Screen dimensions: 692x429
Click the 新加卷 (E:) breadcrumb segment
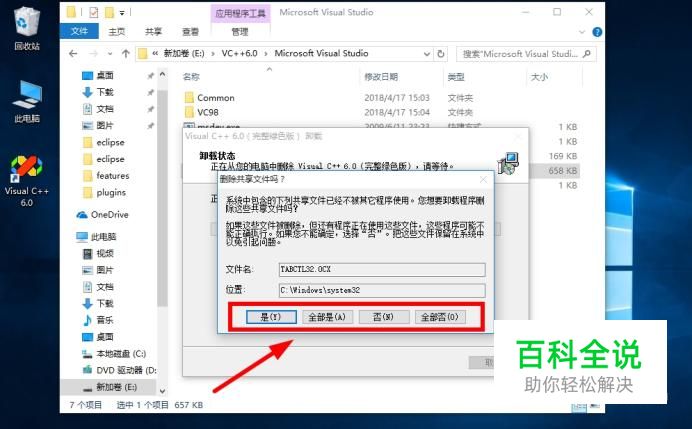[x=184, y=53]
